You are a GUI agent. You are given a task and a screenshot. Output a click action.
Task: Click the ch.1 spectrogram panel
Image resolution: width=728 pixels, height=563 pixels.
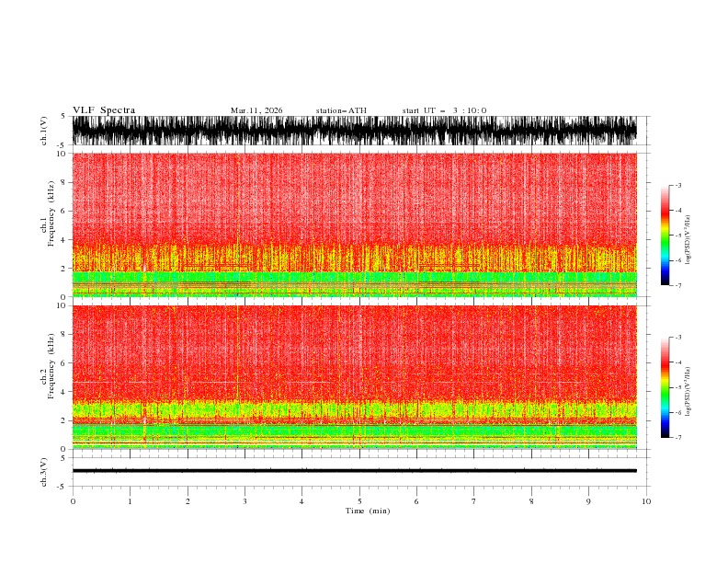[x=354, y=224]
